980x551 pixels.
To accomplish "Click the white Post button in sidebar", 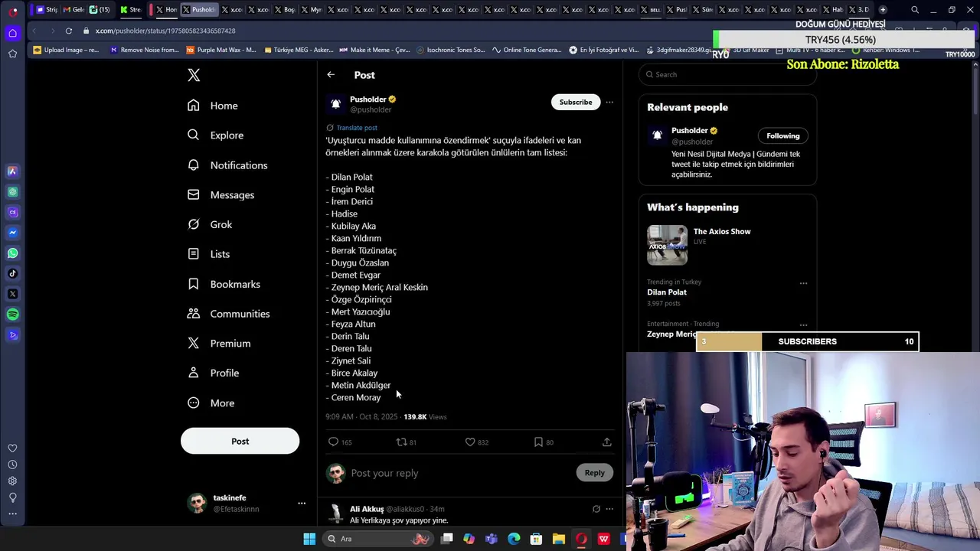I will (x=240, y=441).
